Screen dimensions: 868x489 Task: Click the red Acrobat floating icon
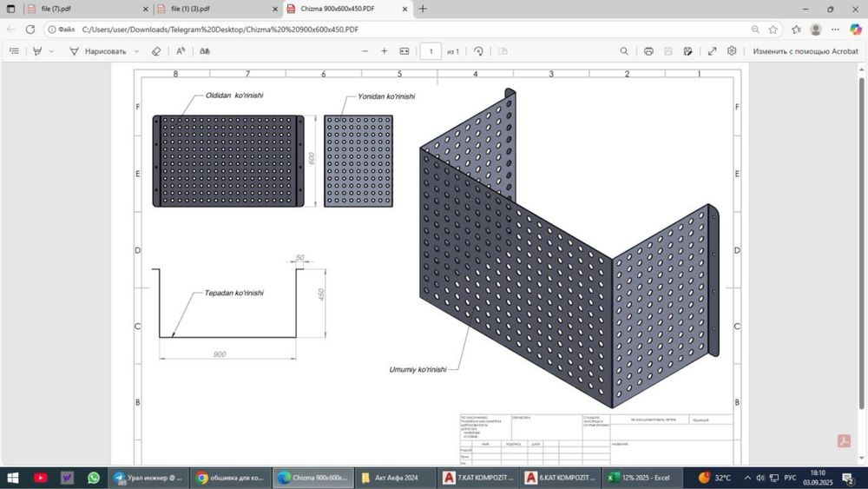[x=844, y=441]
